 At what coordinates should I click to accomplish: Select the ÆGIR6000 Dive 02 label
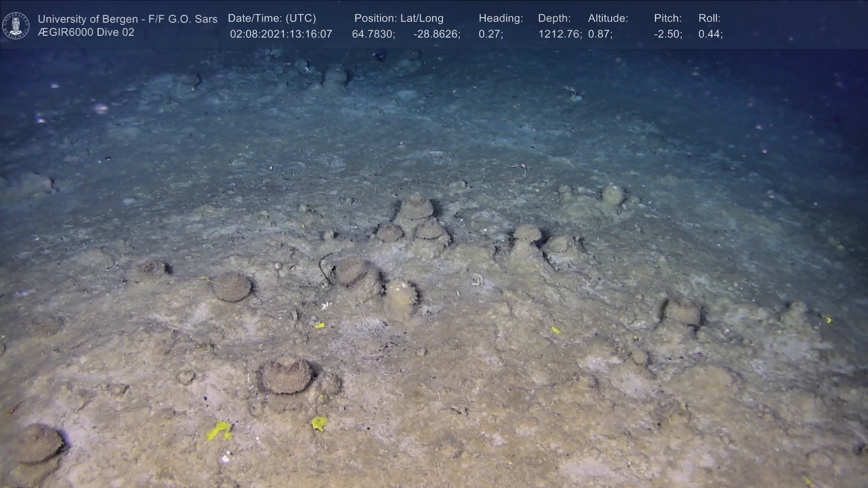[86, 33]
